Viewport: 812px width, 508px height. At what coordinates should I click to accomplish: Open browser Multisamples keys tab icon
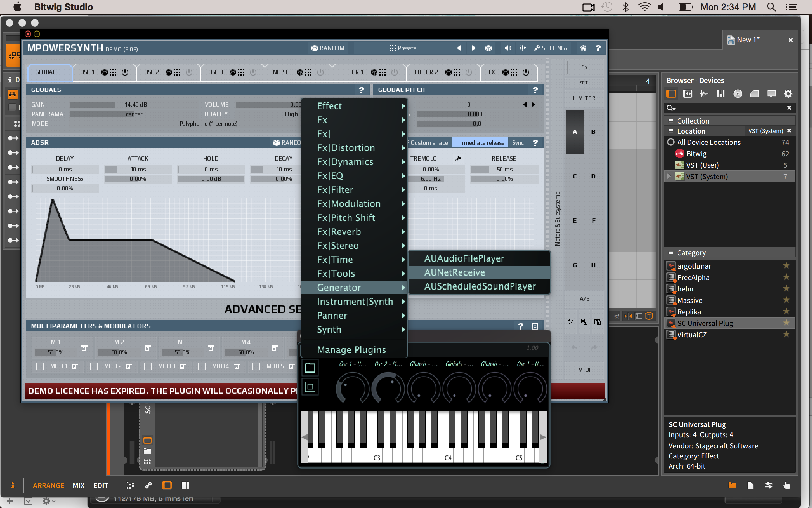[x=721, y=94]
